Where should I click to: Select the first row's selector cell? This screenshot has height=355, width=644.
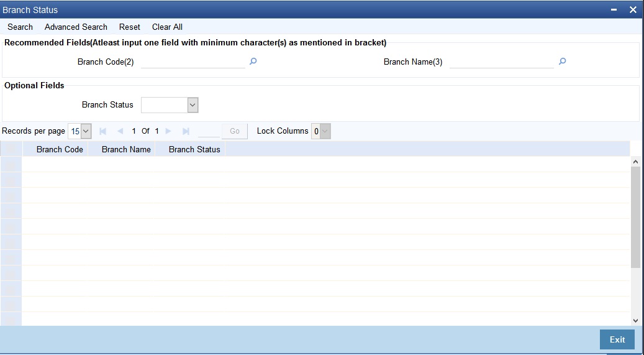[x=11, y=165]
